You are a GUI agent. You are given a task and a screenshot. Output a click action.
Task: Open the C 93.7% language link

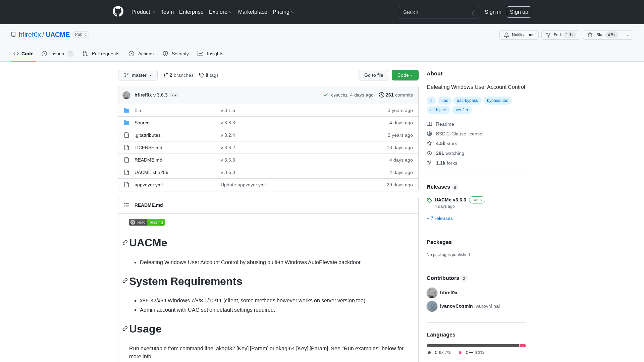click(439, 353)
